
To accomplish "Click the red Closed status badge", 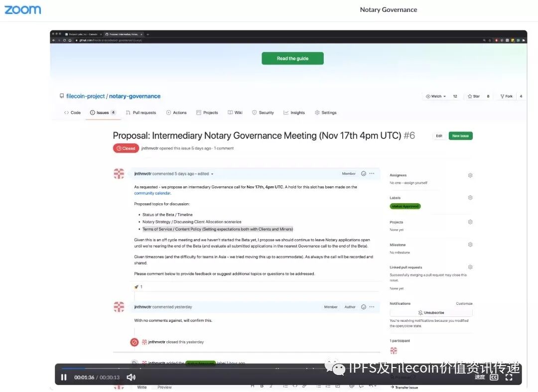I will [126, 148].
